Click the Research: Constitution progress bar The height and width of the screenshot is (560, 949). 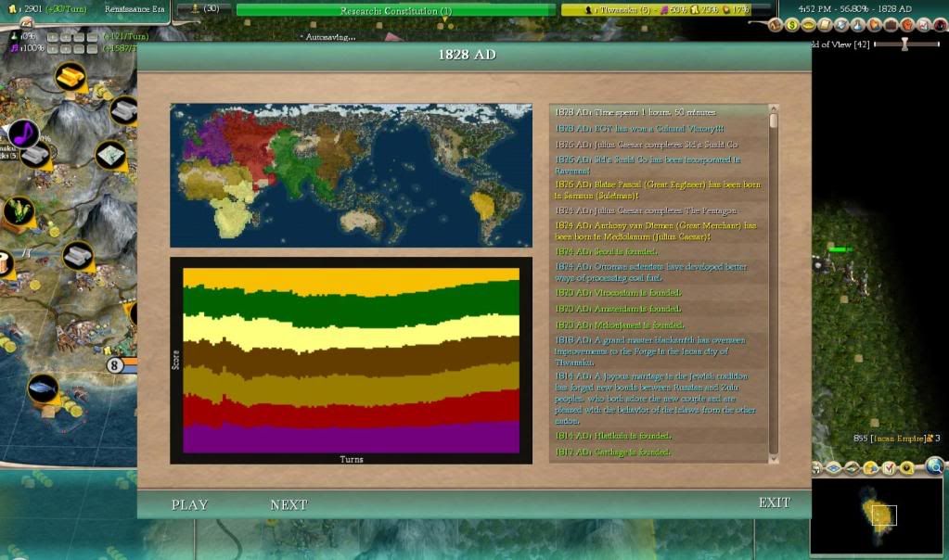tap(395, 10)
